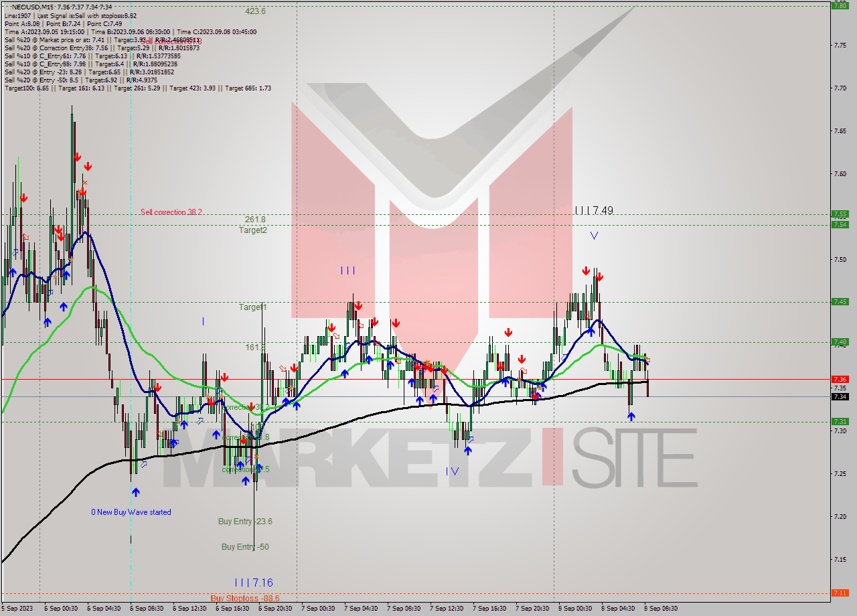The height and width of the screenshot is (616, 857).
Task: Click the 7.25 price axis label
Action: 840,473
